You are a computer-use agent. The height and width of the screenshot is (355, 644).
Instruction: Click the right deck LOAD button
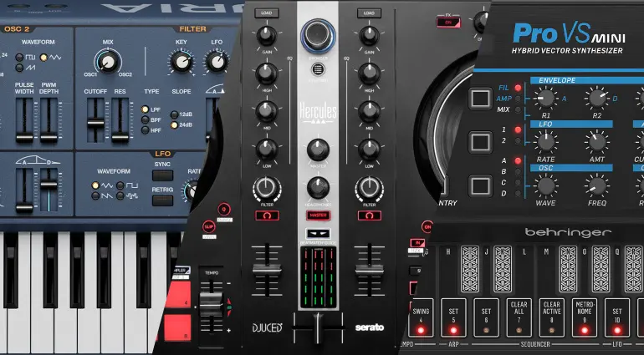pyautogui.click(x=369, y=13)
